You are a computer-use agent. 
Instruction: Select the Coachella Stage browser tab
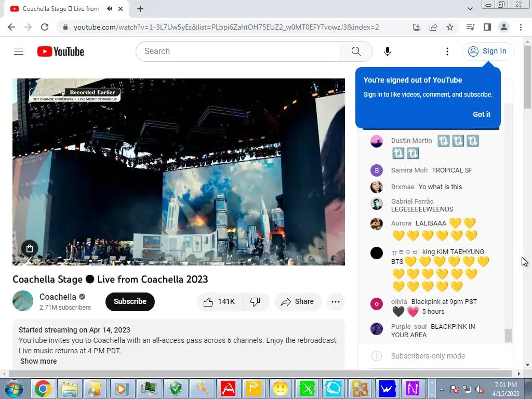(x=66, y=9)
